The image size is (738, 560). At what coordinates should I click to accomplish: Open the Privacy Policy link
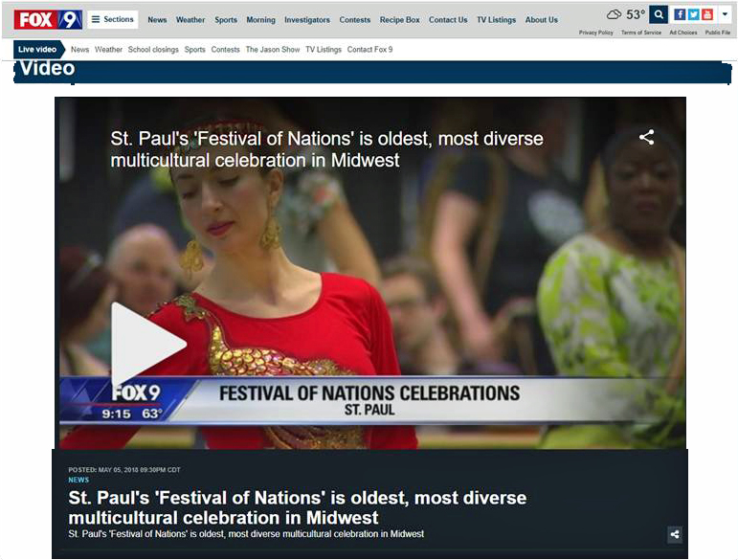(x=596, y=33)
